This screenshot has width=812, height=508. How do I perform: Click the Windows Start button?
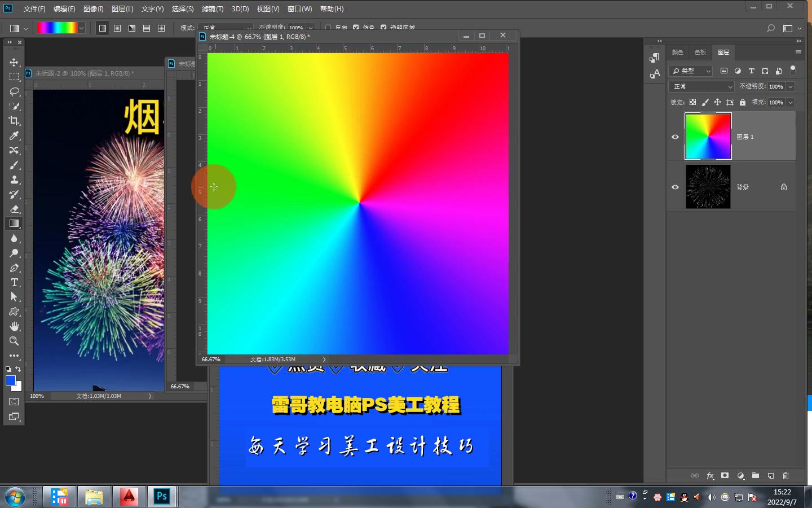point(15,497)
